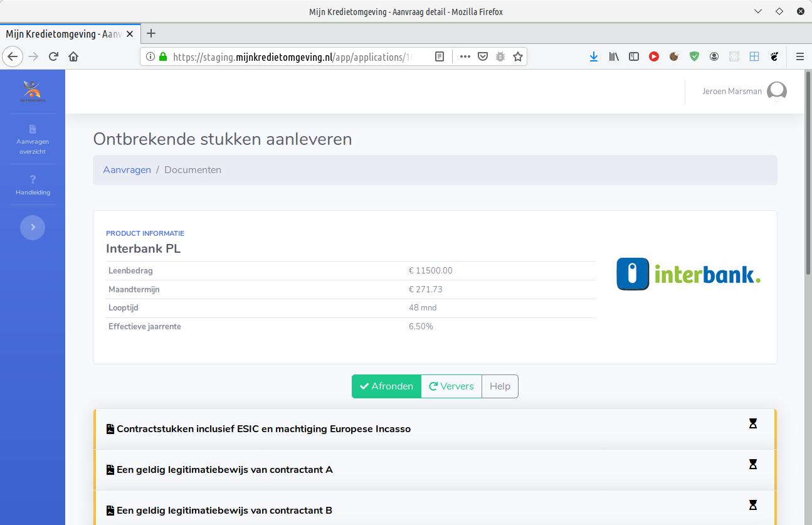
Task: Click the Firefox downloads arrow icon
Action: pos(593,56)
